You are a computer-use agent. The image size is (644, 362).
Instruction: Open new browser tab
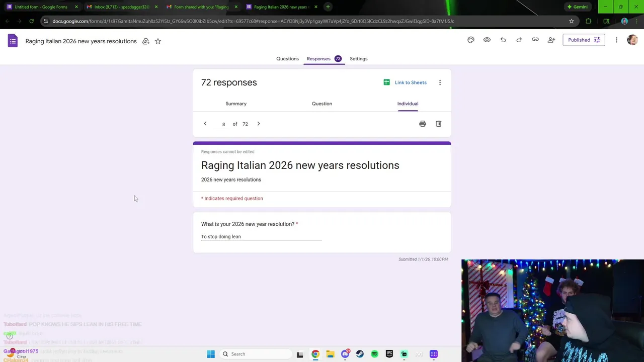(328, 7)
